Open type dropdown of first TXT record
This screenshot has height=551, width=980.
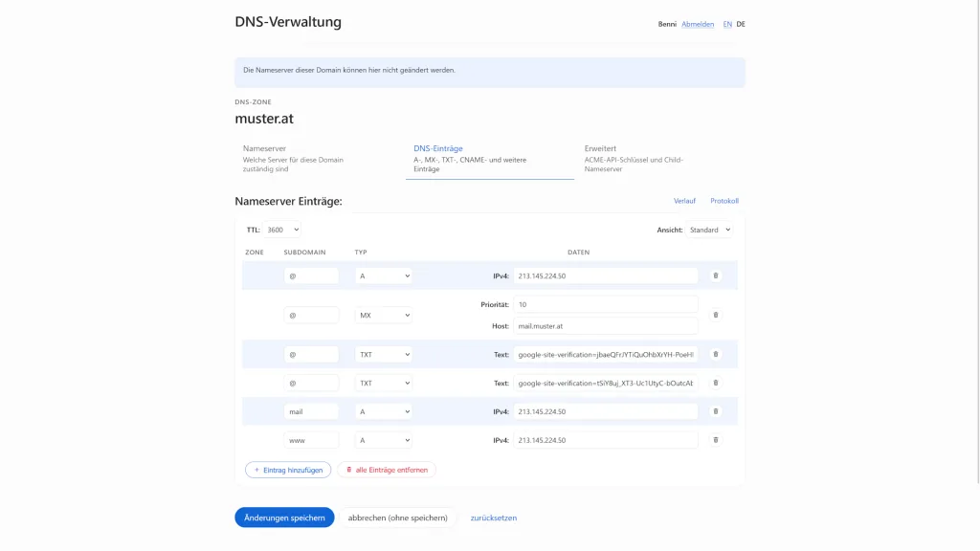383,354
